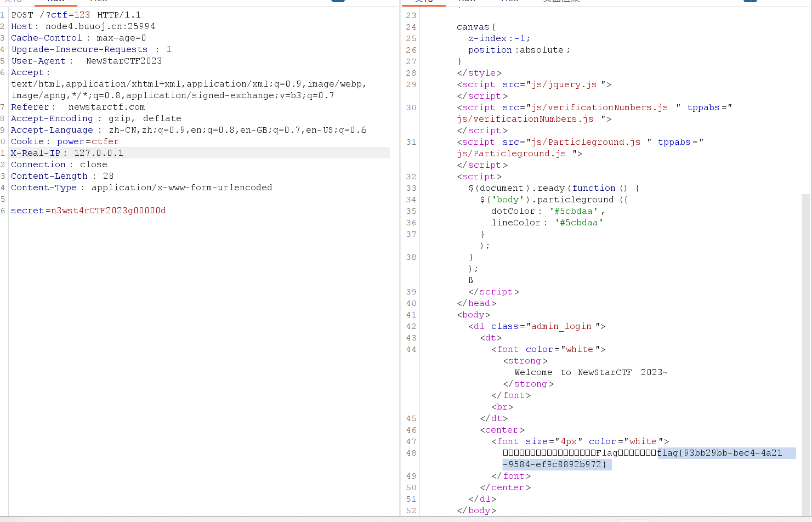
Task: Click the closing </center> tag
Action: pos(505,487)
